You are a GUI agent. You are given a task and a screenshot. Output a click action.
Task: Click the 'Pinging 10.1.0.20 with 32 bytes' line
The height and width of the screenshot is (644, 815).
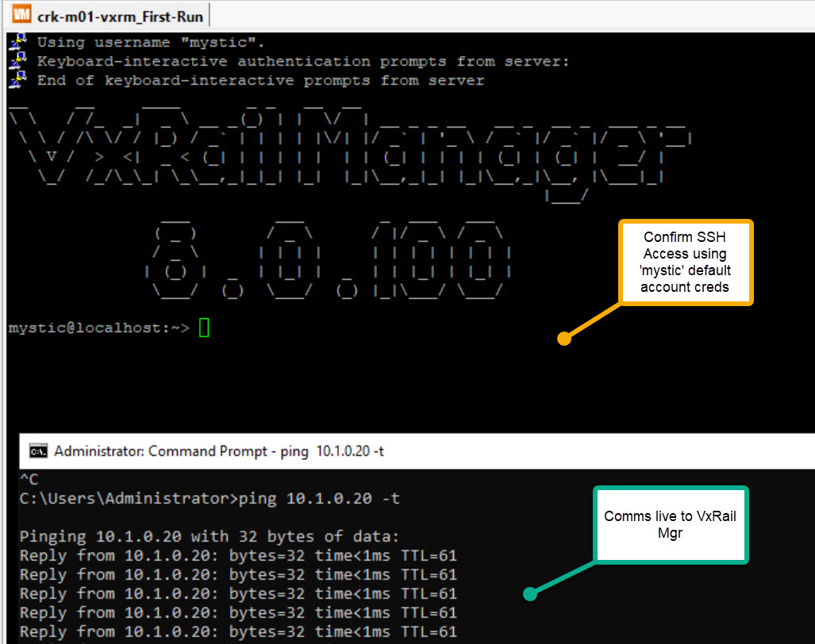click(x=211, y=536)
